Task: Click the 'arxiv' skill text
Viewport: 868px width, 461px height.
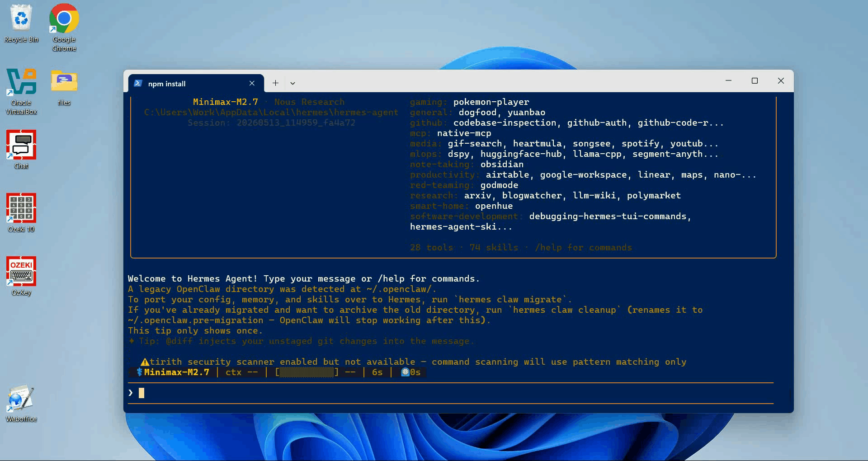Action: 477,196
